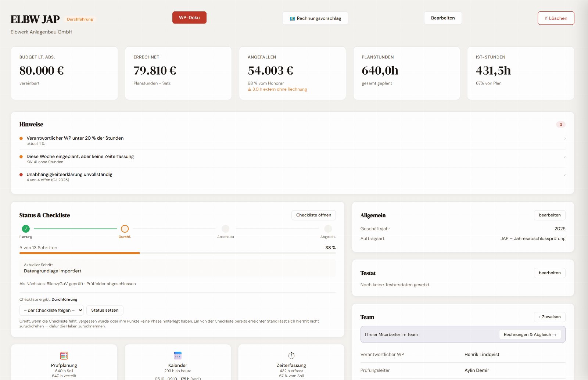Click the warning about 3,0 h extern ohne Rechnung

coord(277,89)
